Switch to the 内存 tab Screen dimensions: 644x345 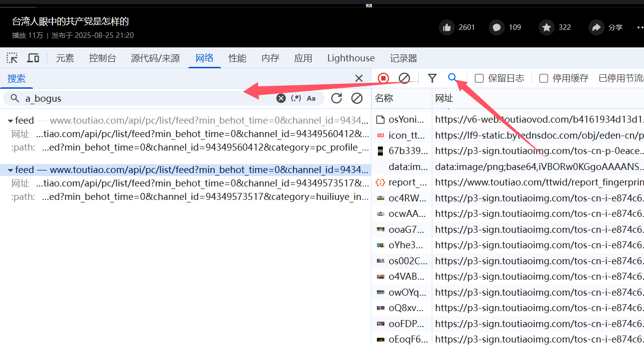click(271, 58)
